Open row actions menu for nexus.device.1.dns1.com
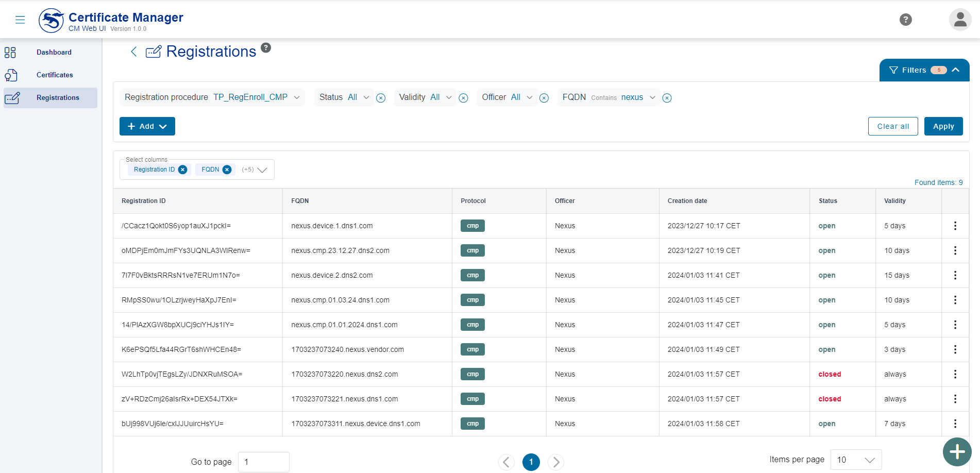The width and height of the screenshot is (980, 473). coord(955,226)
